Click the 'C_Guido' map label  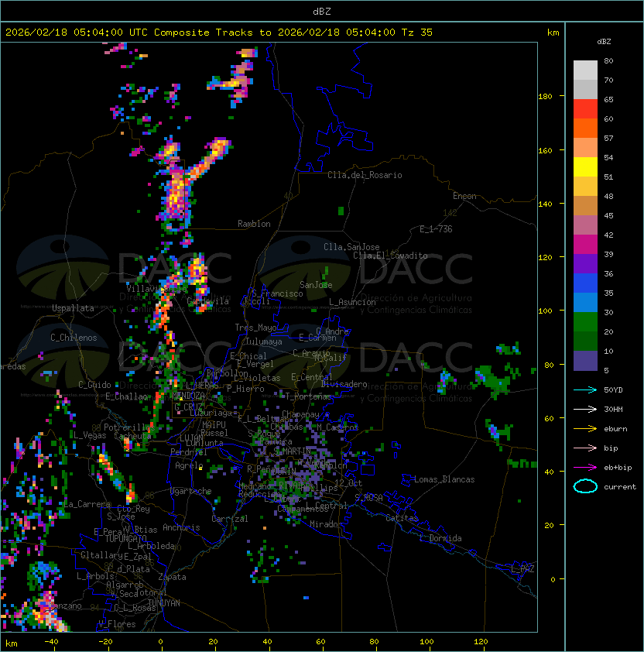pos(94,385)
